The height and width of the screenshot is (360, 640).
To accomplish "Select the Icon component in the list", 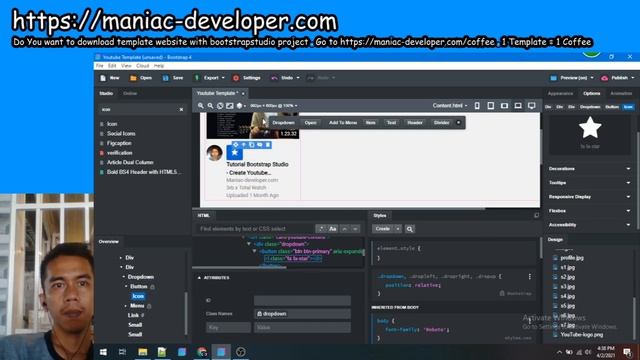I will (112, 124).
